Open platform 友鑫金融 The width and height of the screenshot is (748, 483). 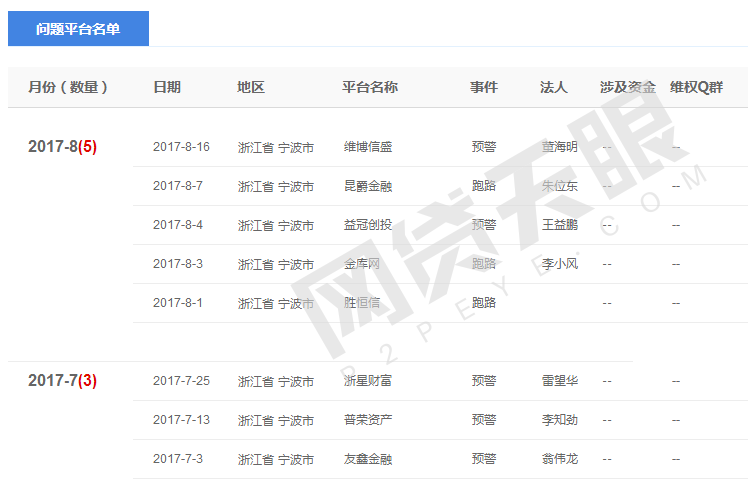pyautogui.click(x=368, y=459)
